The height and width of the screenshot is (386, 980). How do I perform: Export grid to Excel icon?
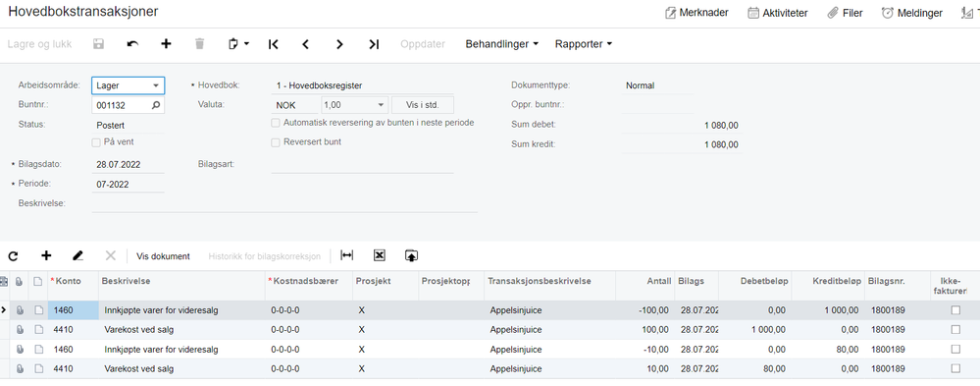coord(379,255)
